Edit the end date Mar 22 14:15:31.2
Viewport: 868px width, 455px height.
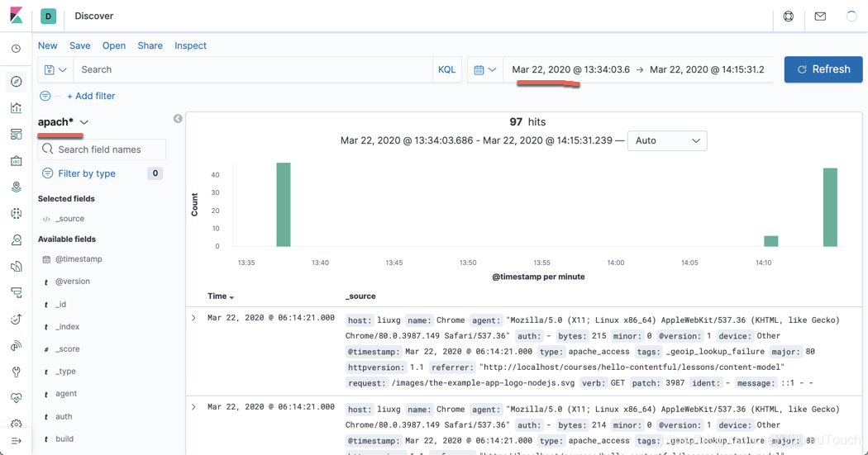707,69
